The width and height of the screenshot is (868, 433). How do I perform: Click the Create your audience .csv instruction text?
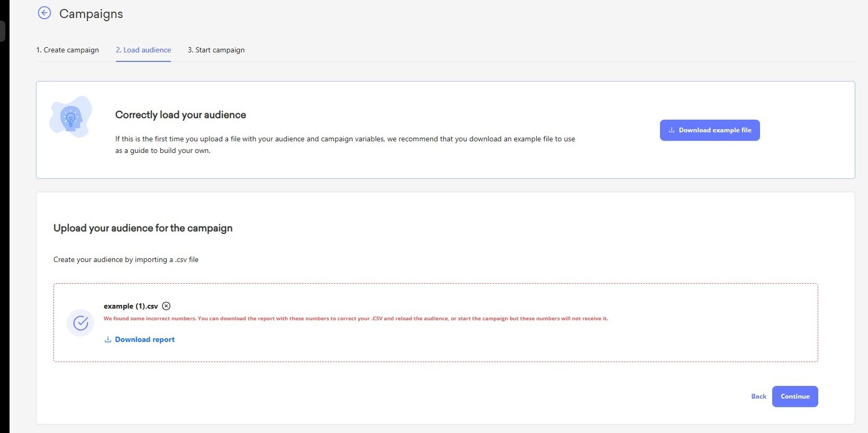pos(126,259)
